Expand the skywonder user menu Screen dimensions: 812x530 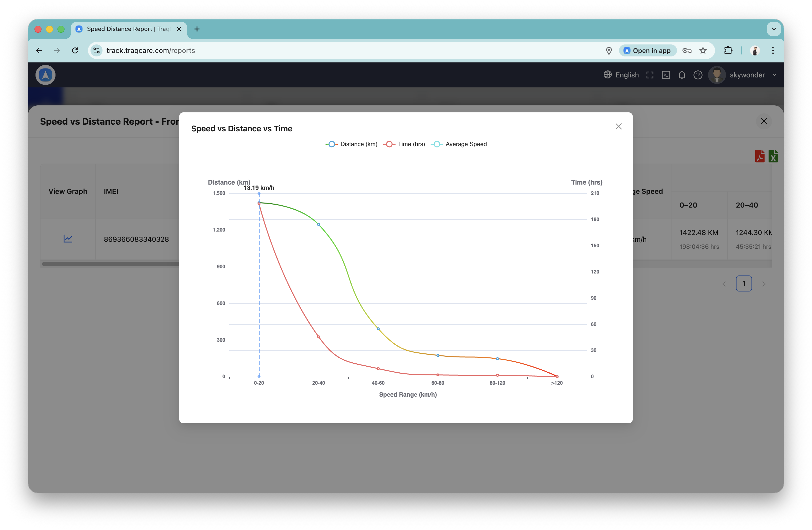pyautogui.click(x=774, y=75)
